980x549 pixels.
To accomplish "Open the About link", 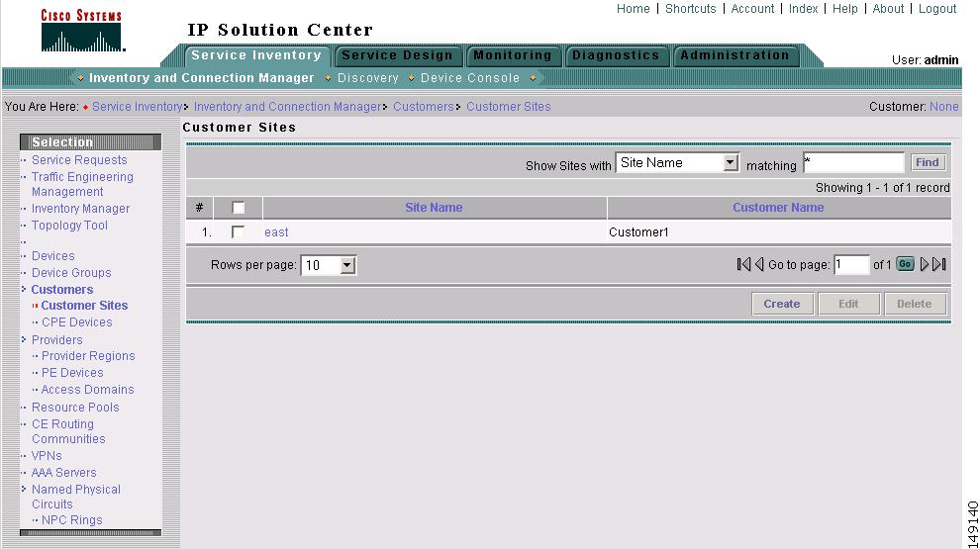I will pos(888,9).
